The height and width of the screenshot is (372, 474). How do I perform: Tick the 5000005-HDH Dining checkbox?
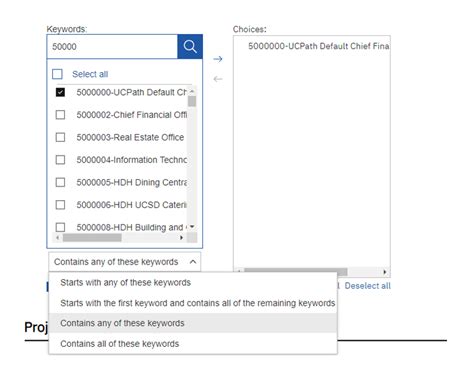point(60,182)
